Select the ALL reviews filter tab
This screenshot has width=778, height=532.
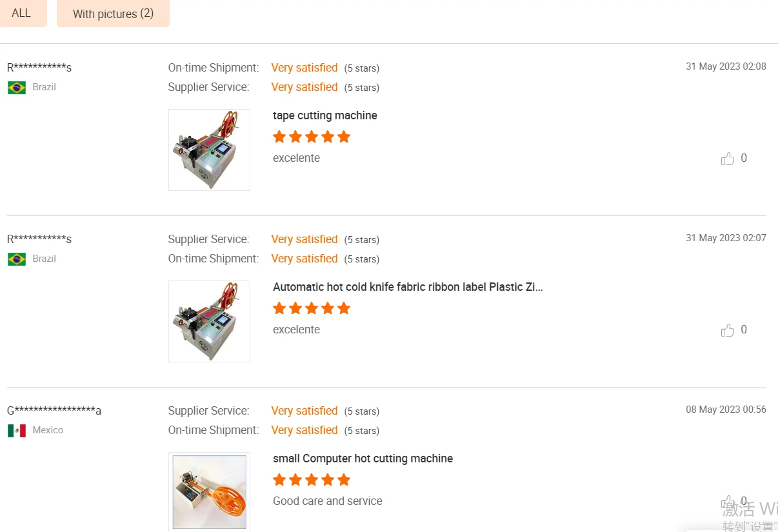coord(21,13)
